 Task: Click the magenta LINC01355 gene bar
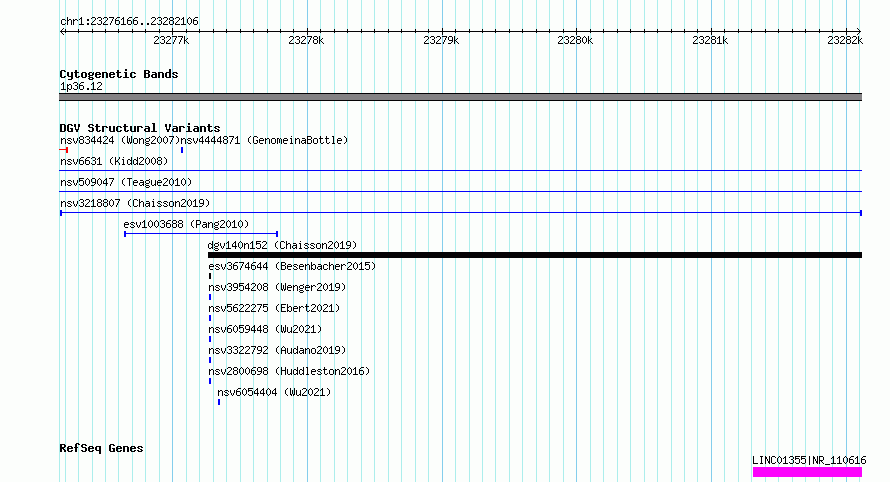point(807,472)
